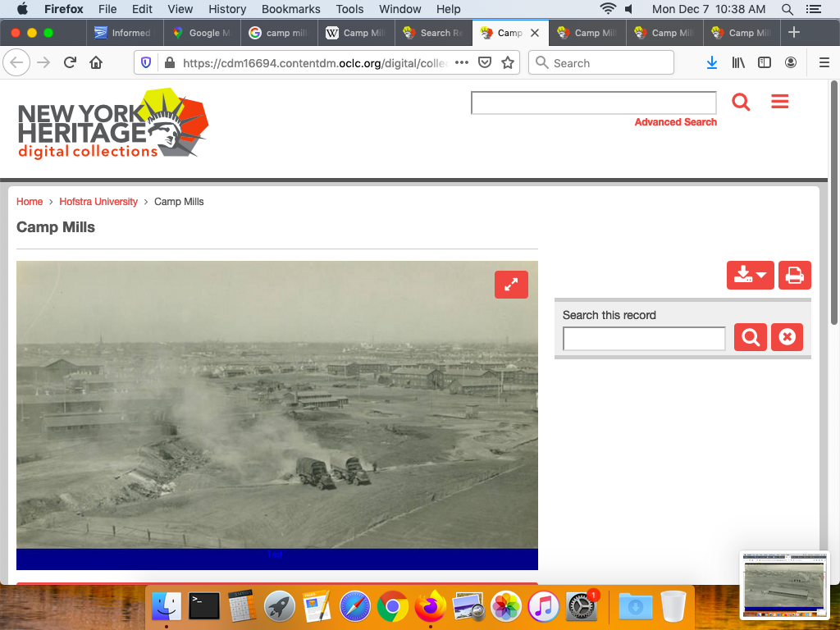The height and width of the screenshot is (630, 840).
Task: Open the screenshot thumbnail preview
Action: 784,585
